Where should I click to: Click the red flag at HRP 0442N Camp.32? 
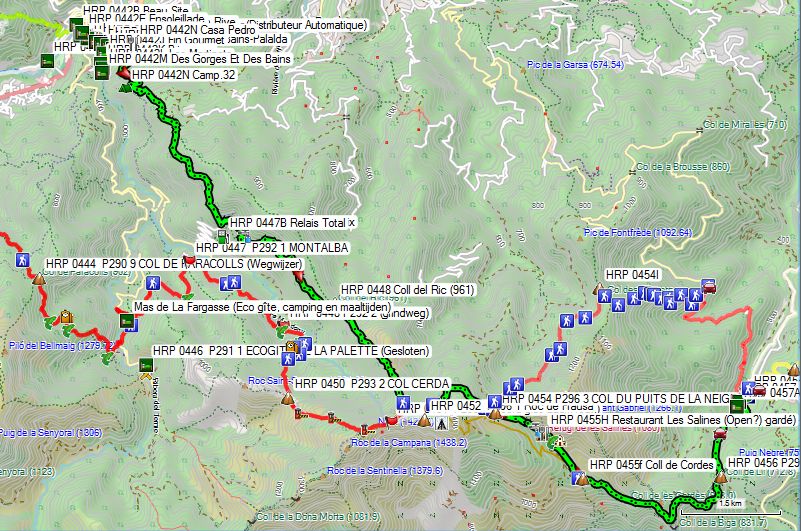click(x=122, y=74)
